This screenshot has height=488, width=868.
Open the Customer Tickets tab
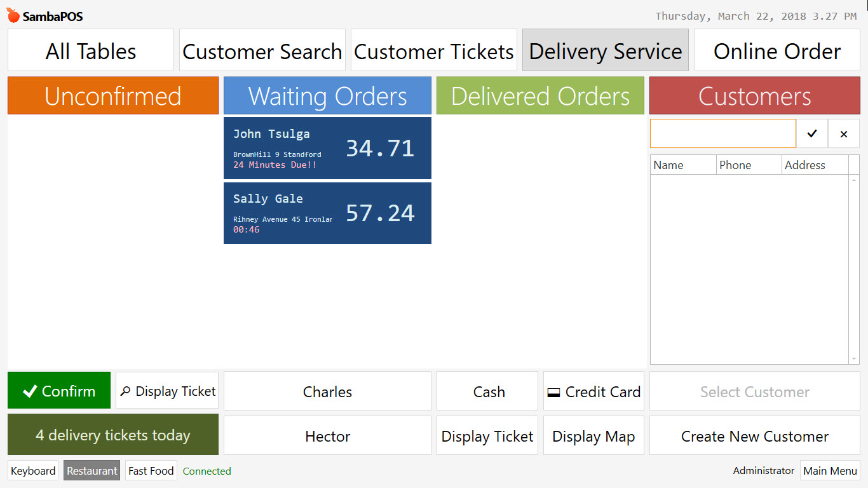click(433, 50)
